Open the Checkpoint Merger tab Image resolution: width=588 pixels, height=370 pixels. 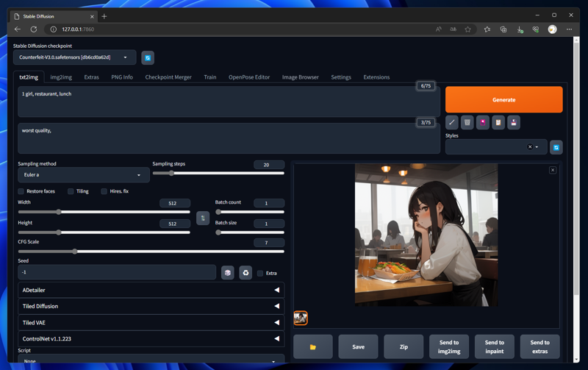[168, 77]
